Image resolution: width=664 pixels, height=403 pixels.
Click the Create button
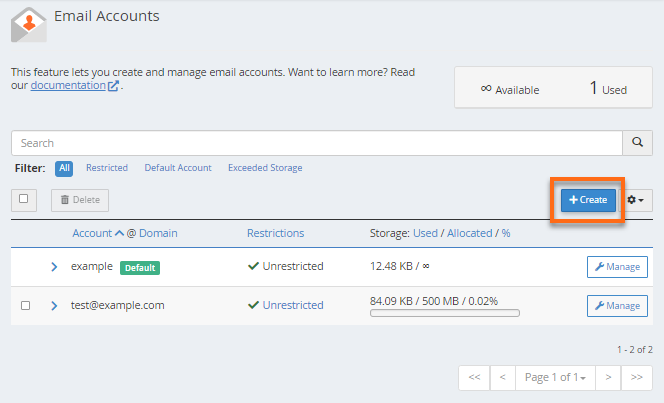click(x=588, y=200)
